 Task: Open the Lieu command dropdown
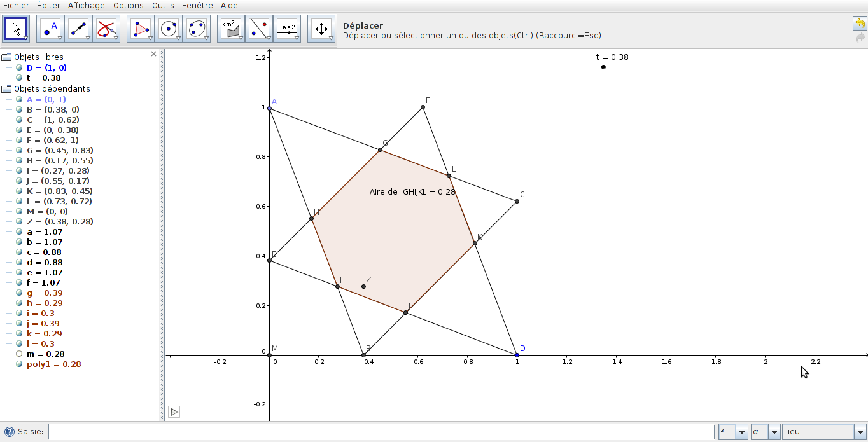click(x=860, y=432)
